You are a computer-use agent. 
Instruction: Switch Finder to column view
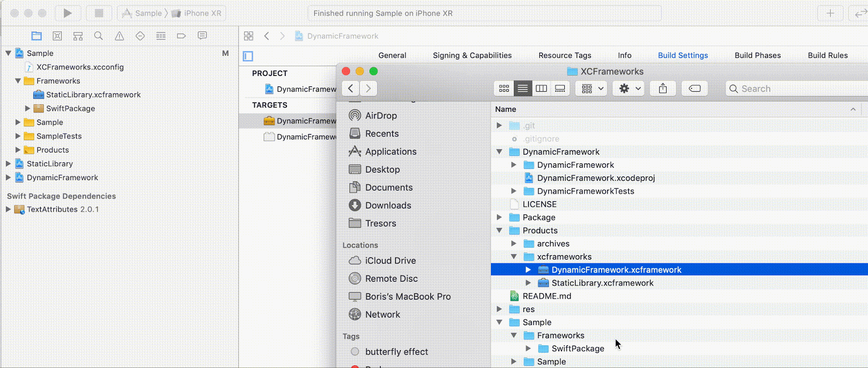point(541,88)
